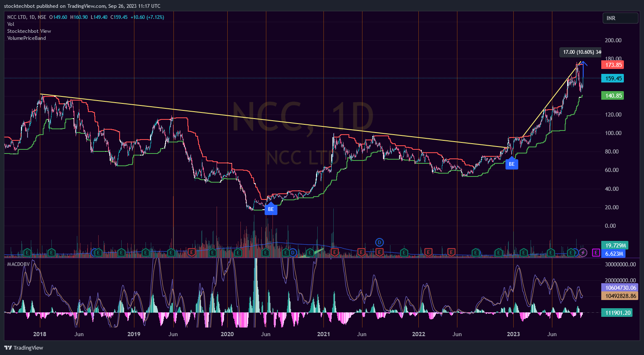Click the standalone blue D dividend marker

click(380, 242)
